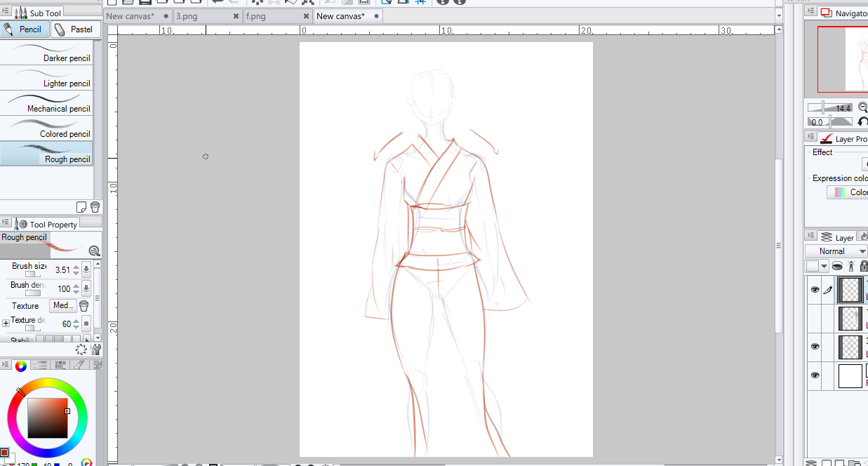Switch to the Color Set tab
This screenshot has height=466, width=868.
click(61, 365)
